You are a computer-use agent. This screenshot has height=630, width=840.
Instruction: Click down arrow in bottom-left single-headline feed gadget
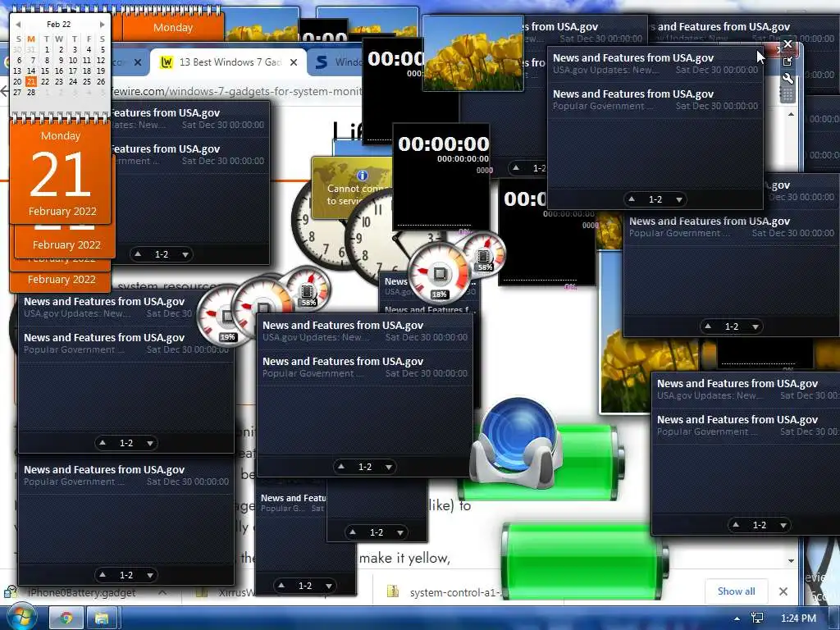click(x=150, y=575)
